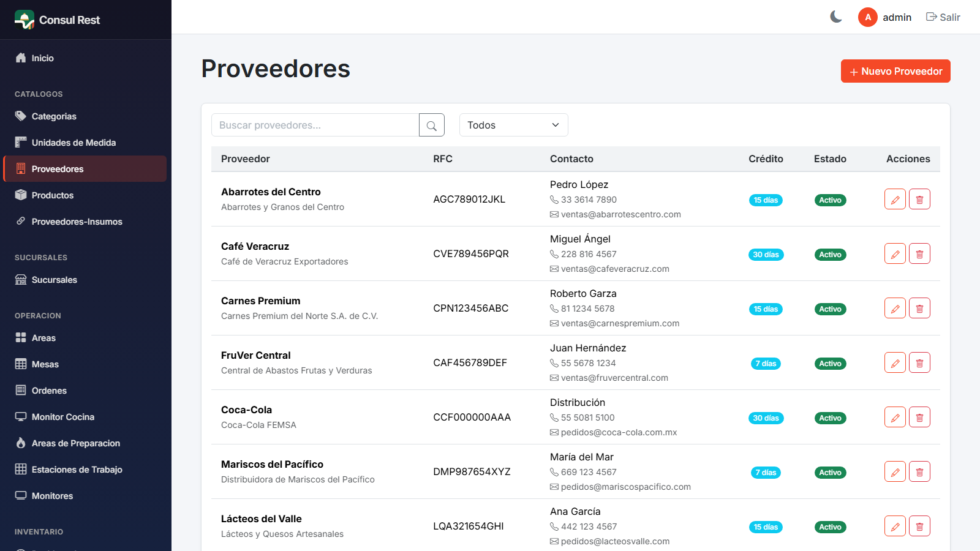The height and width of the screenshot is (551, 980).
Task: Edit Coca-Cola supplier
Action: pos(895,417)
